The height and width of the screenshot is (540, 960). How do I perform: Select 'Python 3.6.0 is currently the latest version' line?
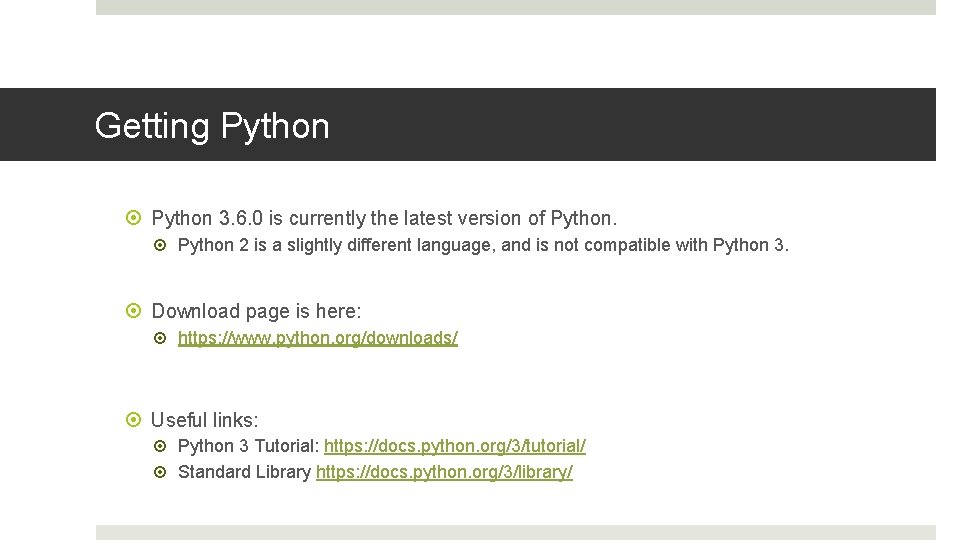384,219
